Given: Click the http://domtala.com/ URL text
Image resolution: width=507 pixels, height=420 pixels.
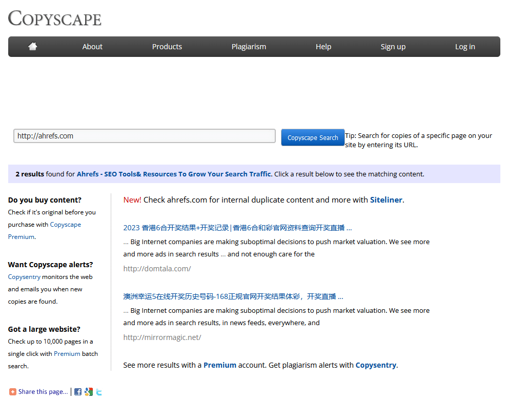Looking at the screenshot, I should (157, 269).
